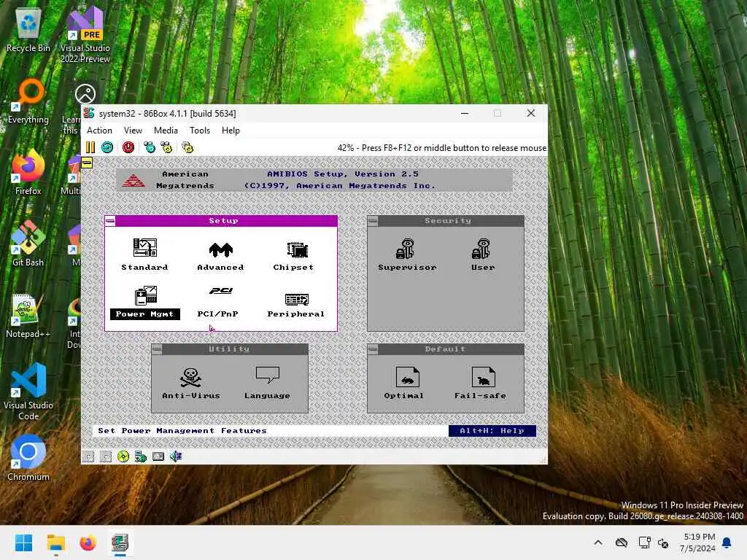Click the Security window control box

click(373, 221)
